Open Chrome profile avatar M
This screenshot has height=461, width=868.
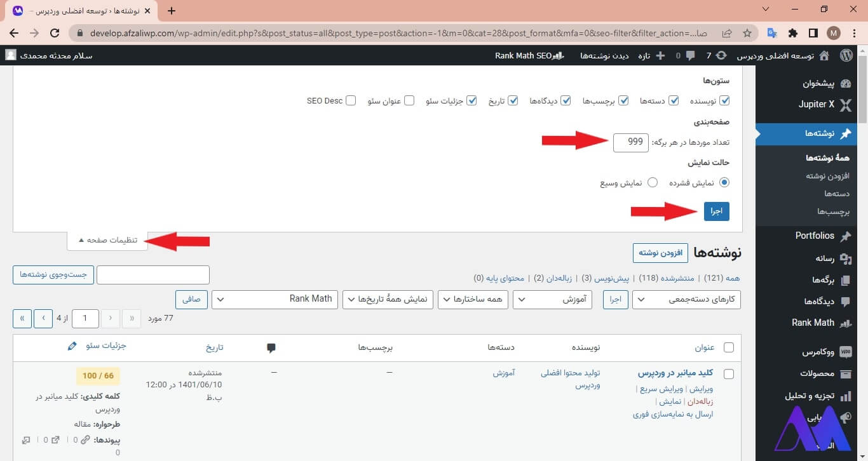point(834,33)
